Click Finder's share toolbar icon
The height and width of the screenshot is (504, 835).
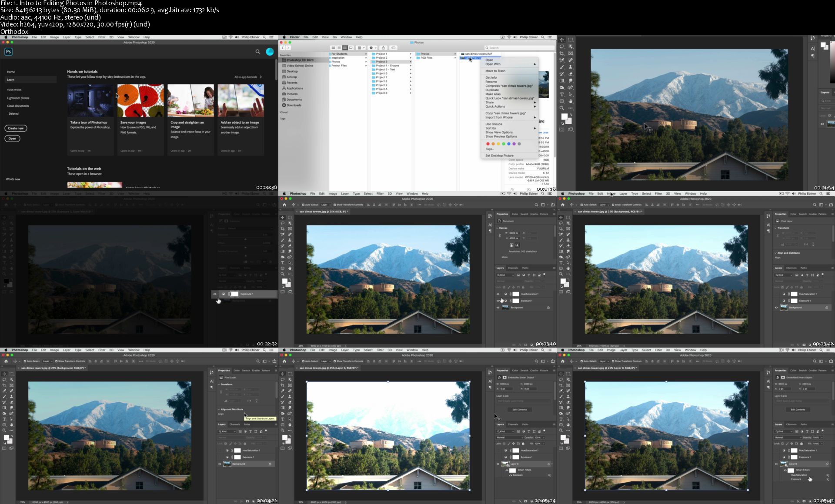click(x=383, y=48)
